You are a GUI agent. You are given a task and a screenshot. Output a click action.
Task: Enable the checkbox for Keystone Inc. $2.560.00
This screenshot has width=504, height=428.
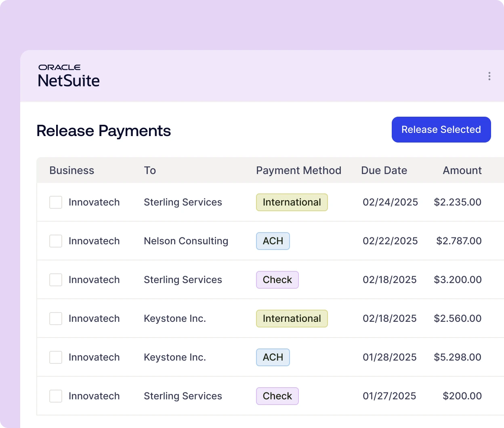point(56,319)
